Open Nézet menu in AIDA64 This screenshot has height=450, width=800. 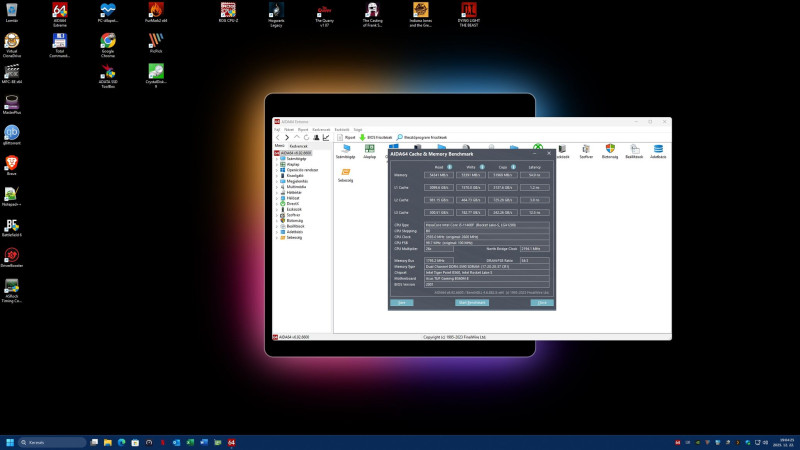[289, 130]
